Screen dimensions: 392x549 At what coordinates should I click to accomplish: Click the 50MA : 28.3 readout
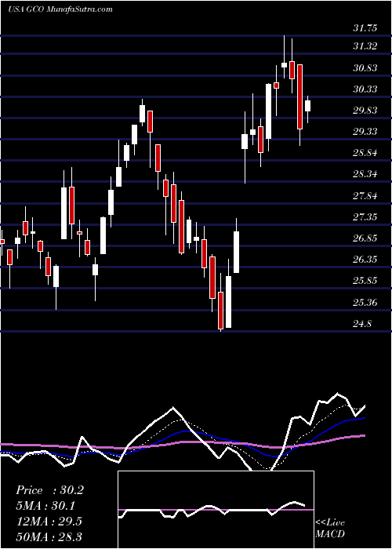[x=49, y=536]
